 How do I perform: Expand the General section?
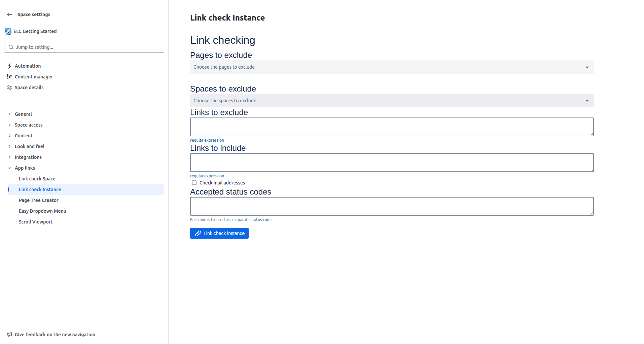tap(9, 114)
